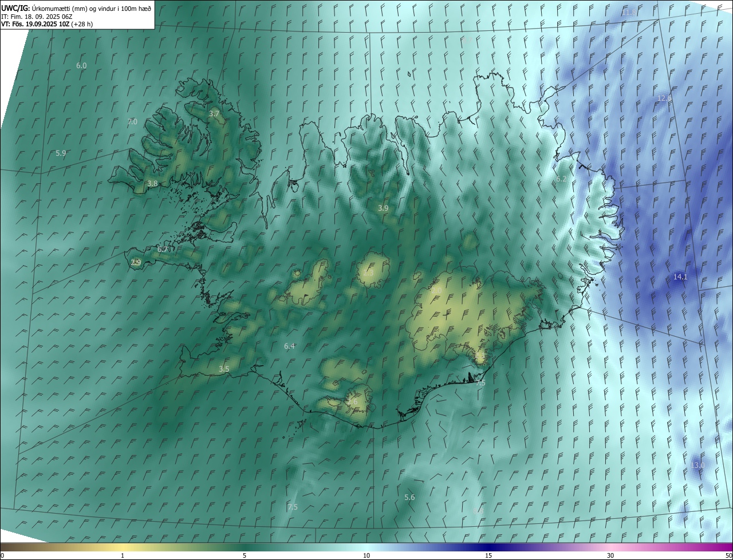Select the color scale tick label 50
733x560 pixels.
pyautogui.click(x=728, y=556)
